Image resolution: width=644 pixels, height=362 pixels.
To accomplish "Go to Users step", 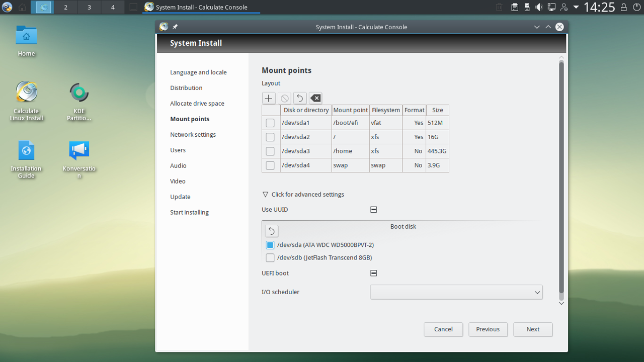I will pos(178,150).
